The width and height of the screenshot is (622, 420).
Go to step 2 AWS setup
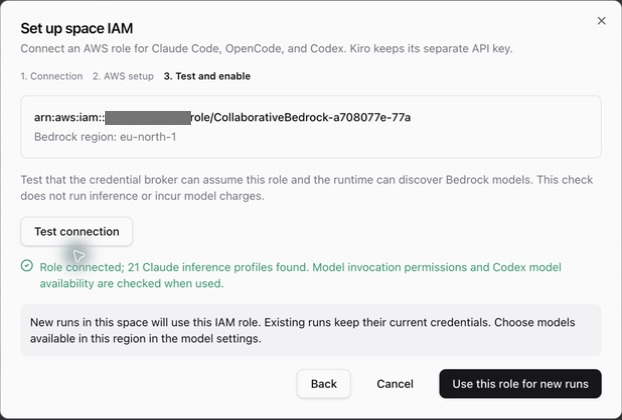coord(123,76)
